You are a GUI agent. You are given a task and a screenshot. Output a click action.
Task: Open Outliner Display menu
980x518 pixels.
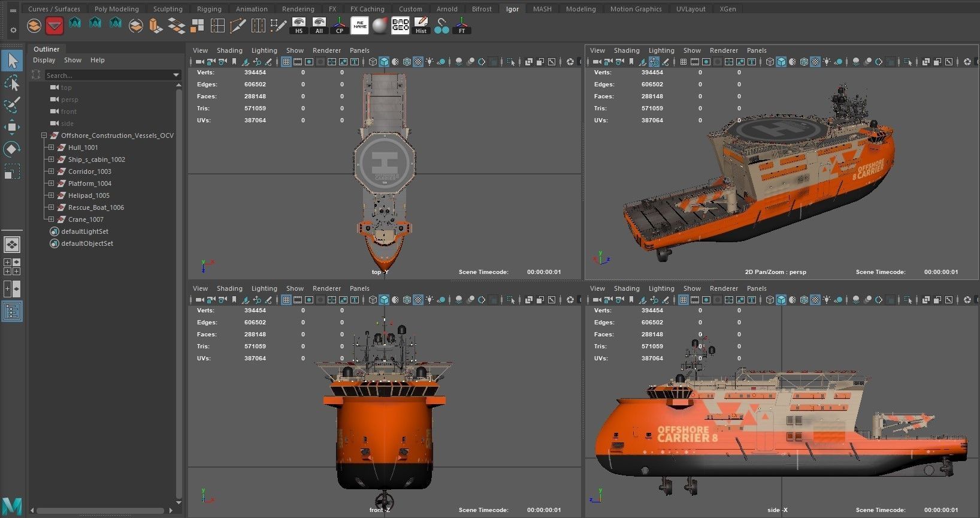[x=44, y=60]
